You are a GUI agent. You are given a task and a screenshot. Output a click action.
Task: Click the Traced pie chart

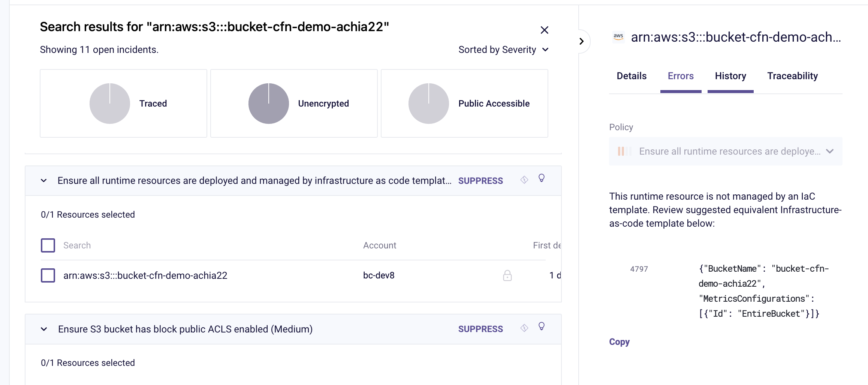[110, 104]
